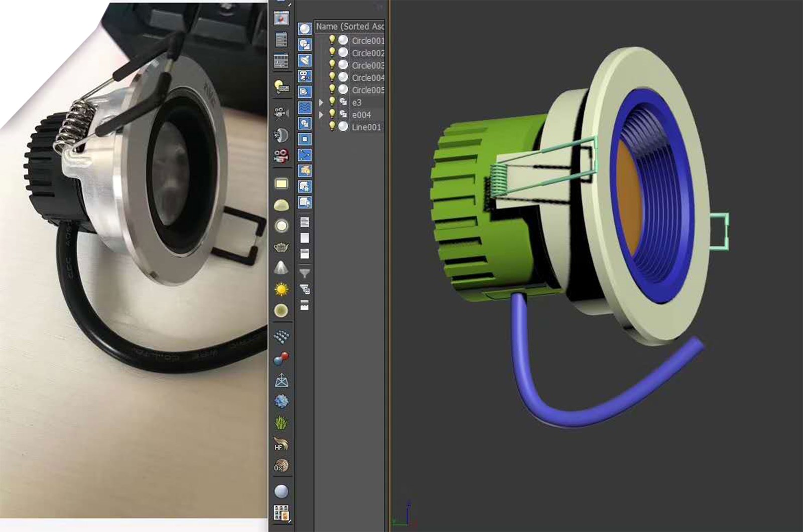Viewport: 803px width, 532px height.
Task: Click the sun light icon
Action: [x=282, y=289]
